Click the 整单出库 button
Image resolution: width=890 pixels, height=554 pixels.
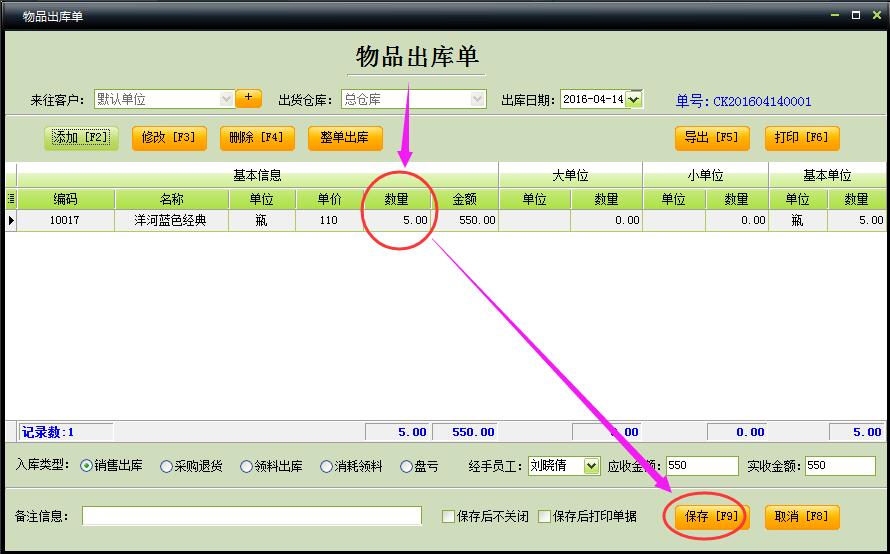coord(345,138)
